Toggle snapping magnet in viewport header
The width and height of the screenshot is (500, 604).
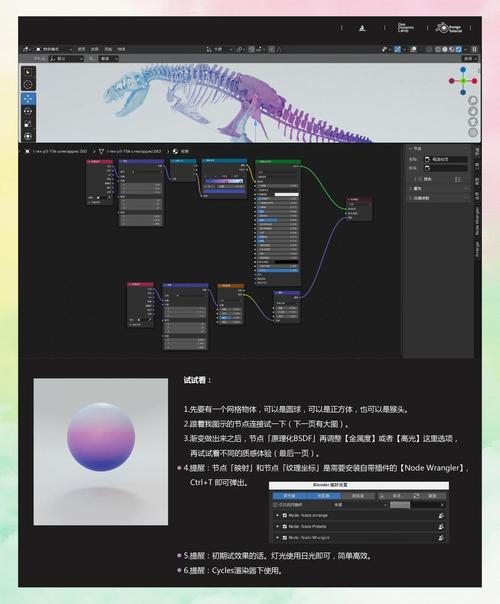252,49
